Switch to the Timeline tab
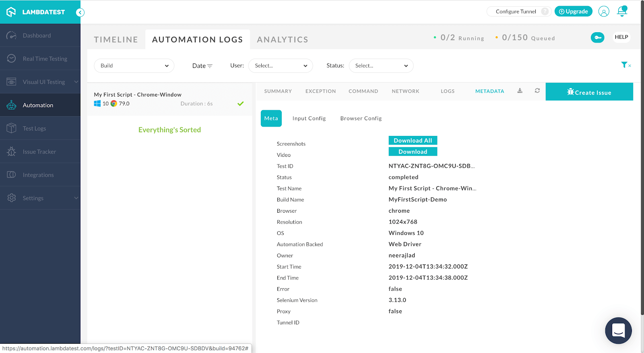The width and height of the screenshot is (644, 353). [116, 39]
